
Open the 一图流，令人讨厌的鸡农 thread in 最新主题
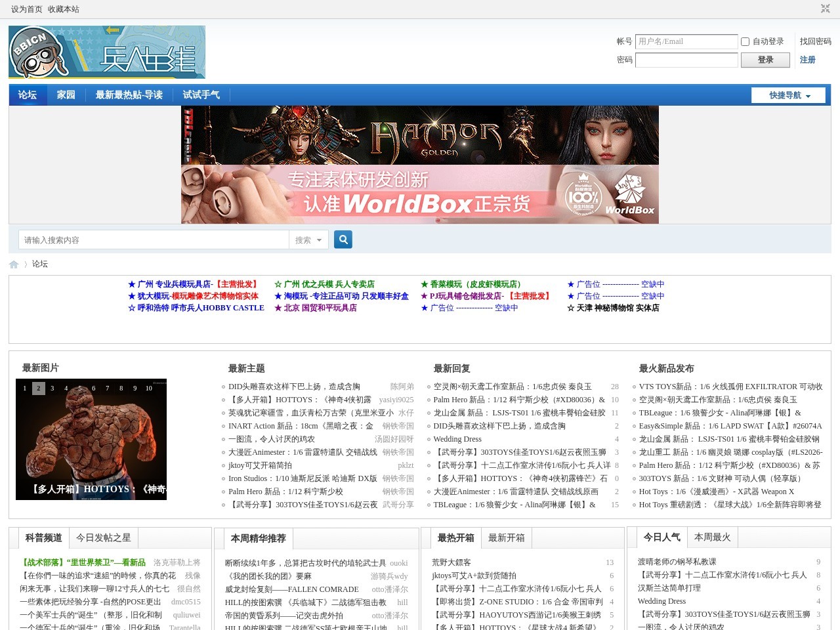[x=272, y=439]
